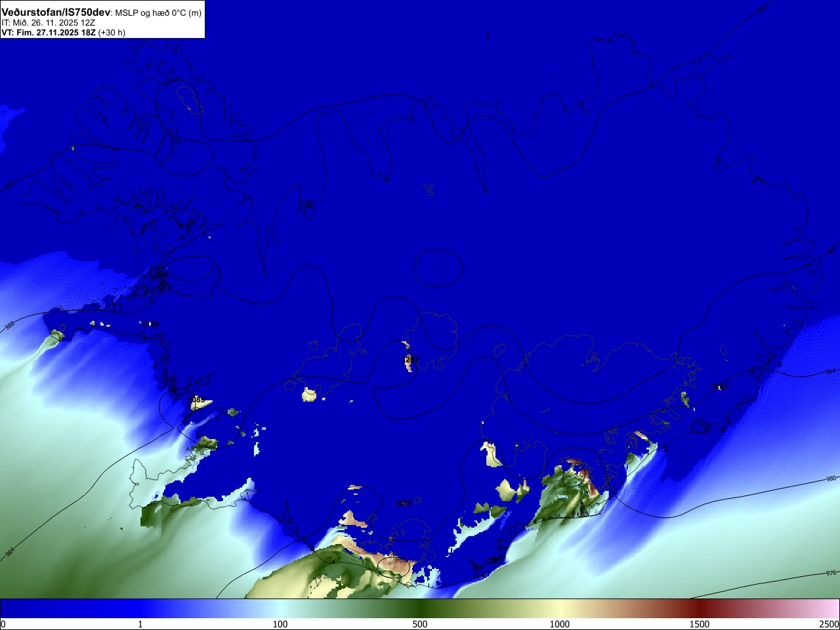Screen dimensions: 840x630
Task: Click the '1500' label on the color scale
Action: [700, 624]
